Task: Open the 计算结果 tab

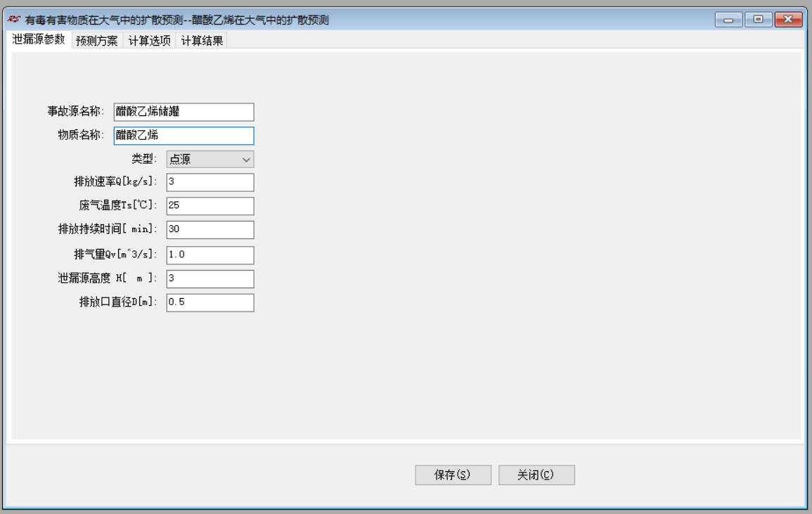Action: (x=202, y=40)
